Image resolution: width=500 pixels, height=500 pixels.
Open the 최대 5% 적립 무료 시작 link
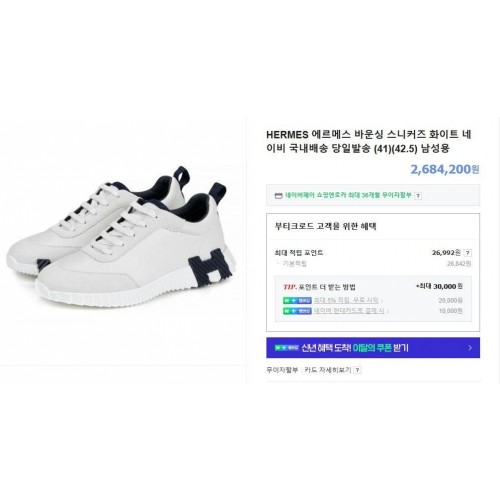click(x=347, y=300)
